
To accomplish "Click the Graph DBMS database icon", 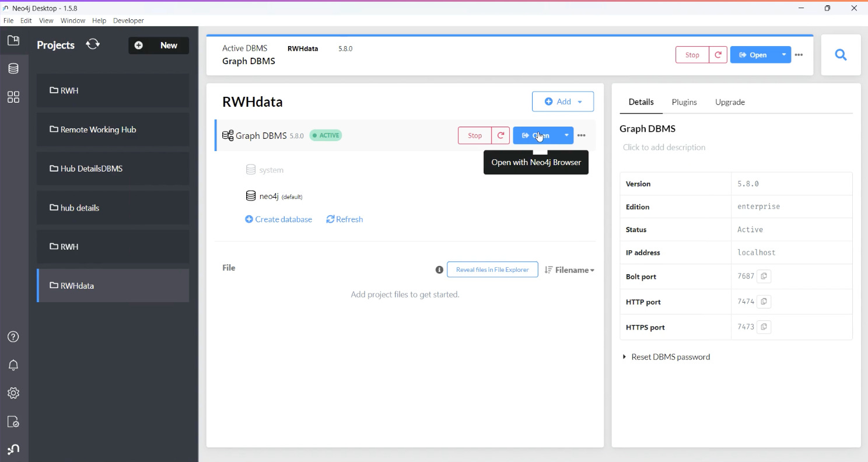I will pyautogui.click(x=228, y=135).
